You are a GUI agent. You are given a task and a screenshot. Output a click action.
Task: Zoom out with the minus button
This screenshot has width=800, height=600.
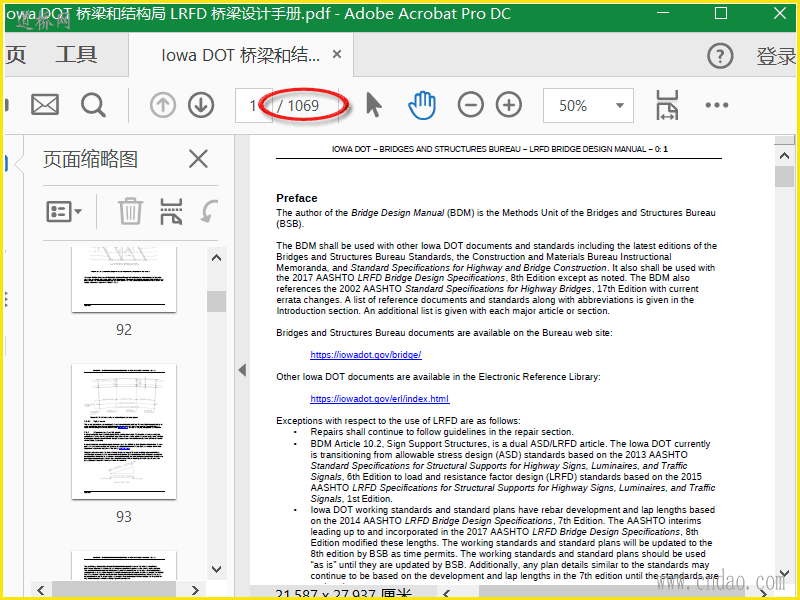tap(470, 105)
